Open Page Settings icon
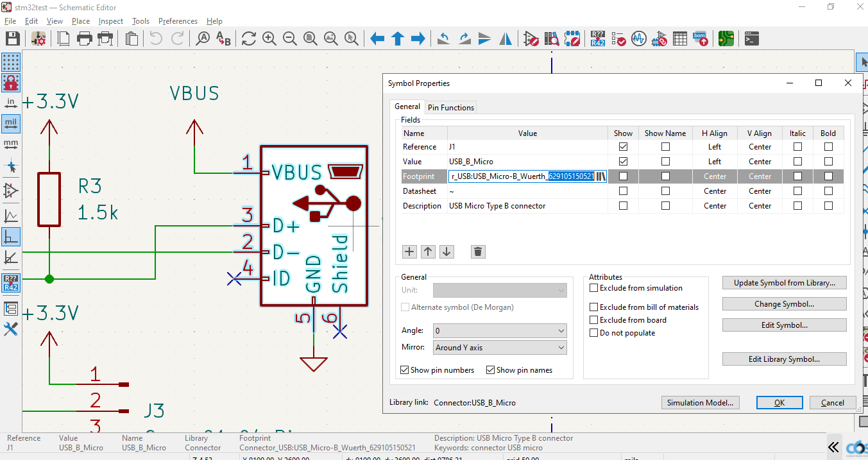The width and height of the screenshot is (868, 460). [x=64, y=38]
